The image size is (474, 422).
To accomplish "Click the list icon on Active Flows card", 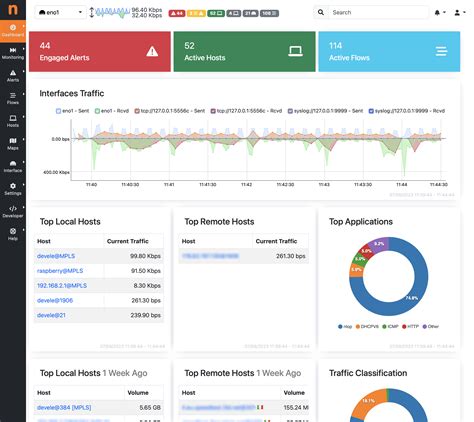I will tap(441, 51).
